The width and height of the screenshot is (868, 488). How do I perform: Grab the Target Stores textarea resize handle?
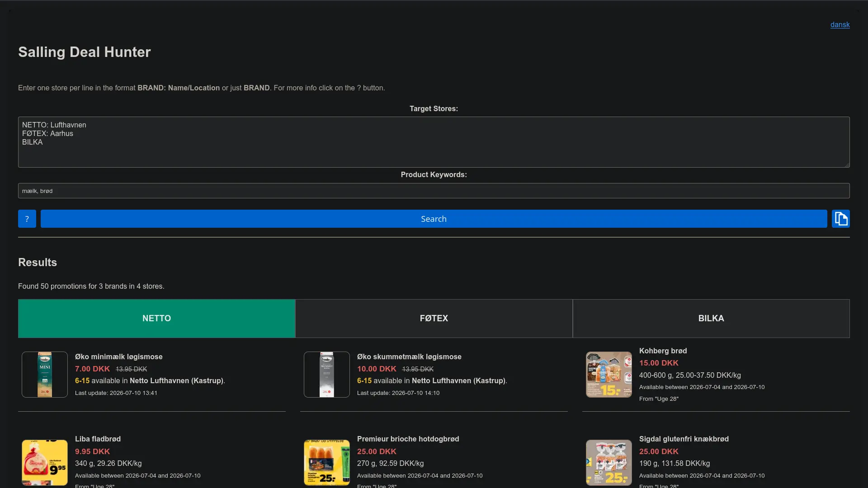847,164
